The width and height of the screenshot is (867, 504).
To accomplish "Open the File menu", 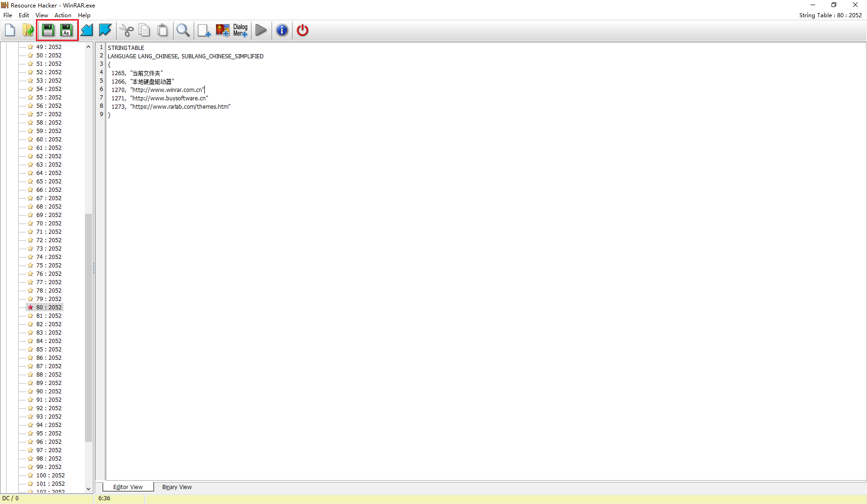I will click(8, 15).
